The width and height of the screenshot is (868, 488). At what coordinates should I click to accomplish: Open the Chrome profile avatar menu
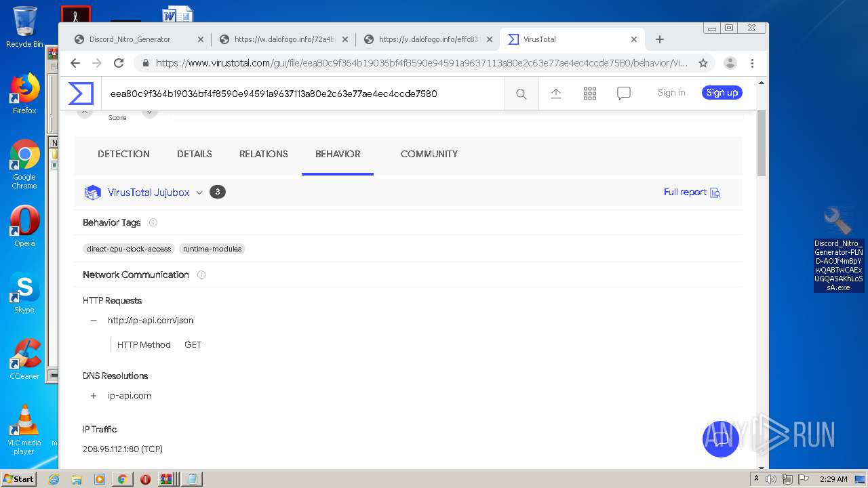(x=730, y=63)
